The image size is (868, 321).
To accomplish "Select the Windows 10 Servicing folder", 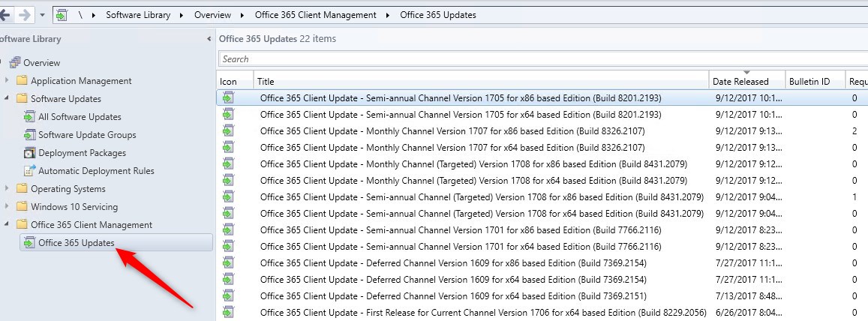I will [74, 207].
